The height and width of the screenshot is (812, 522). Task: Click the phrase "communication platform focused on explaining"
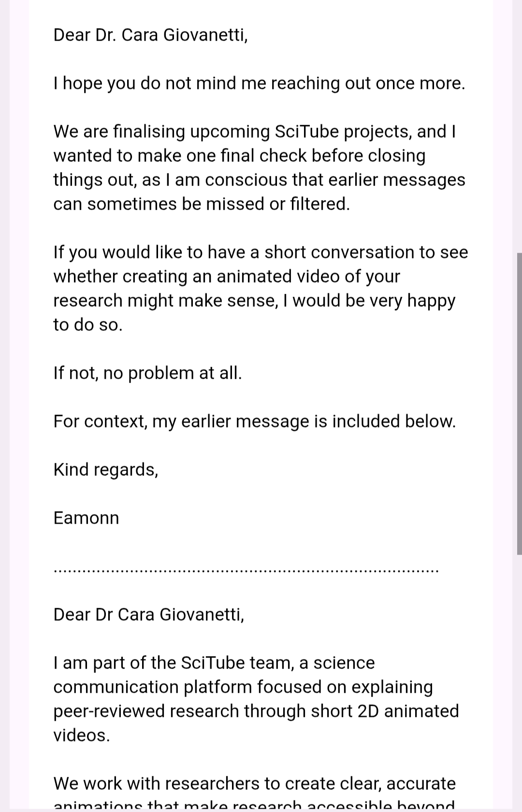click(243, 687)
